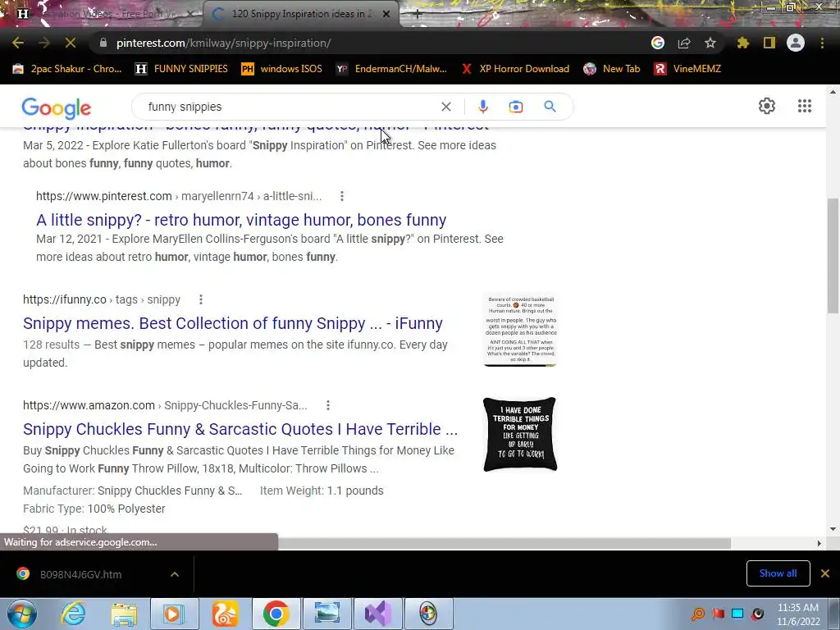
Task: Open 'A little snippy?' Pinterest result
Action: coord(241,220)
